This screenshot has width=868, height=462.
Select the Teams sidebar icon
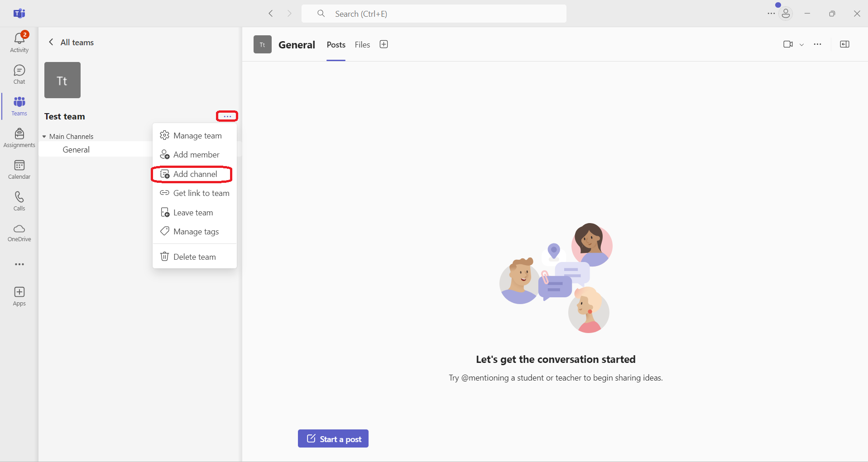[x=19, y=106]
